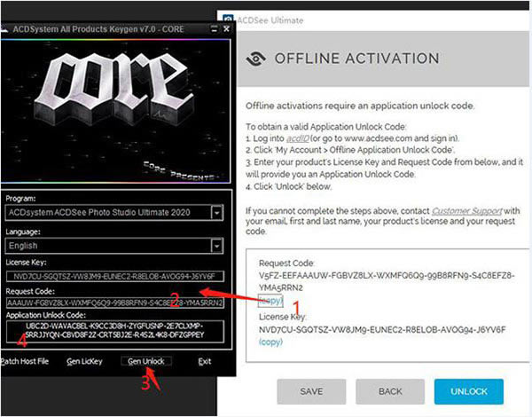This screenshot has height=417, width=532.
Task: Click copy link under License Key
Action: (270, 342)
